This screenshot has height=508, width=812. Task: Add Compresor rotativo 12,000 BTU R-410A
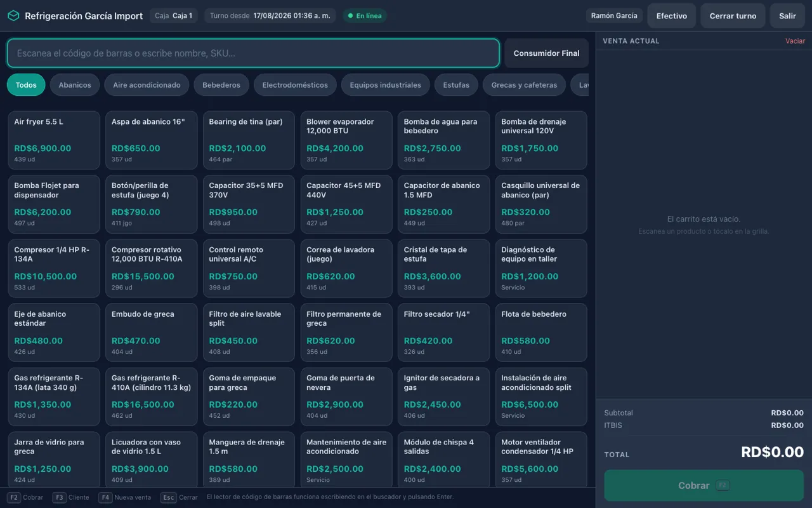tap(152, 269)
